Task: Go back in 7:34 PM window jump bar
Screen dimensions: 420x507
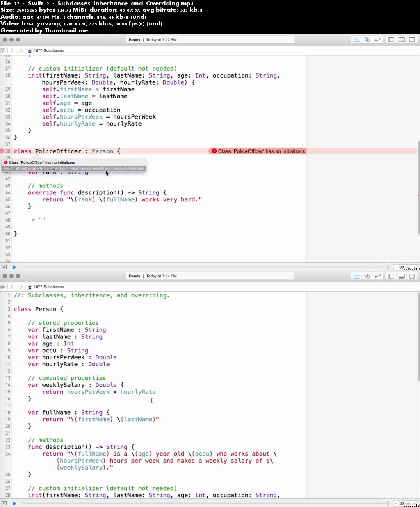Action: pyautogui.click(x=12, y=287)
